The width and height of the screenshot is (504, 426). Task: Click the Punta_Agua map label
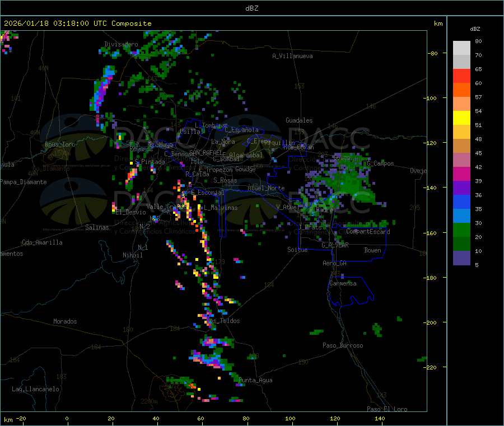click(x=255, y=380)
